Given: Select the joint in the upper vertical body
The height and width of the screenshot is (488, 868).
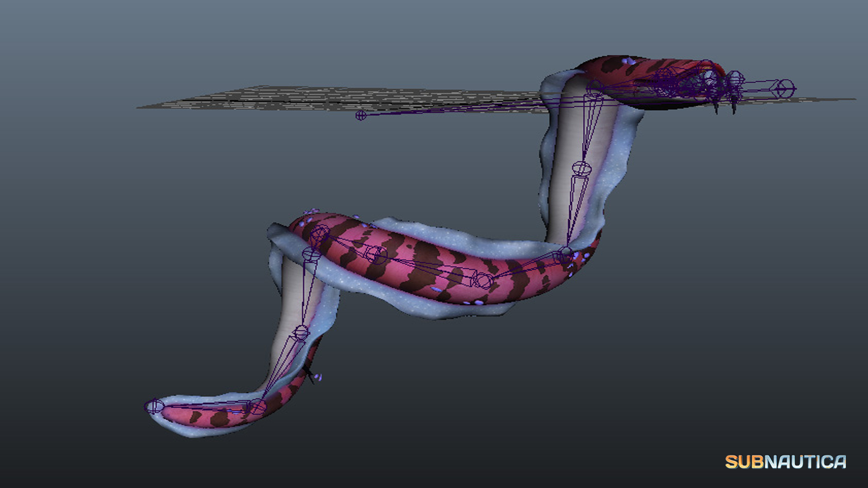Looking at the screenshot, I should click(x=581, y=169).
